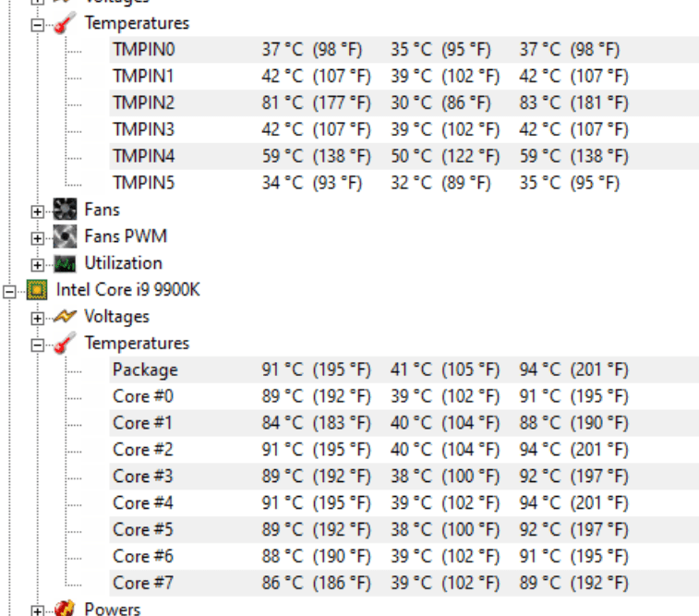Click TMPIN2 current value 81 °C (177 °F)
699x616 pixels.
pos(316,103)
